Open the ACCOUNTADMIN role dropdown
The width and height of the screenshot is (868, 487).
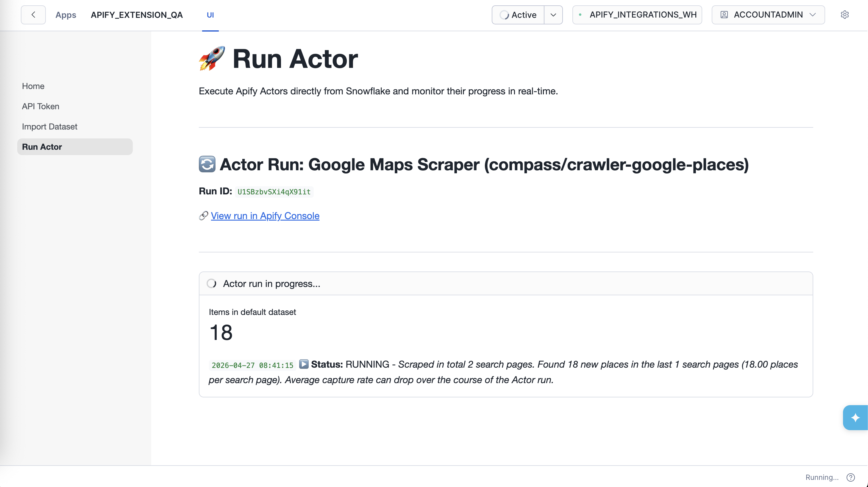coord(813,15)
